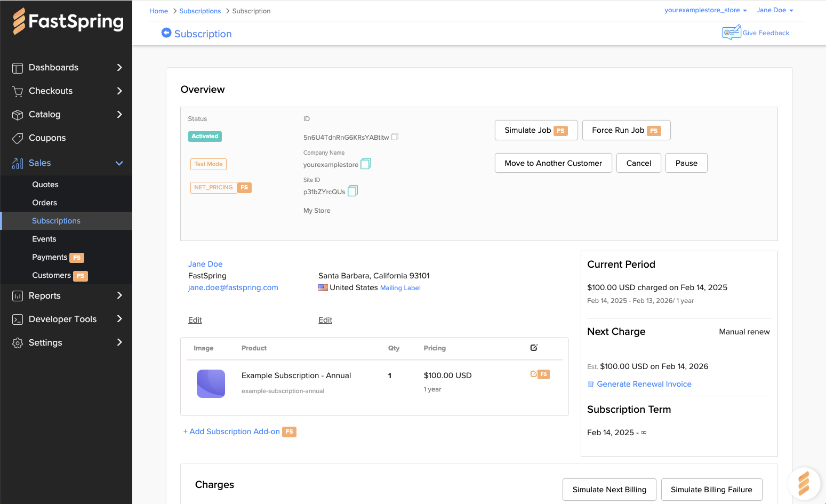Click the NET_PRICING tag
826x504 pixels.
(213, 188)
